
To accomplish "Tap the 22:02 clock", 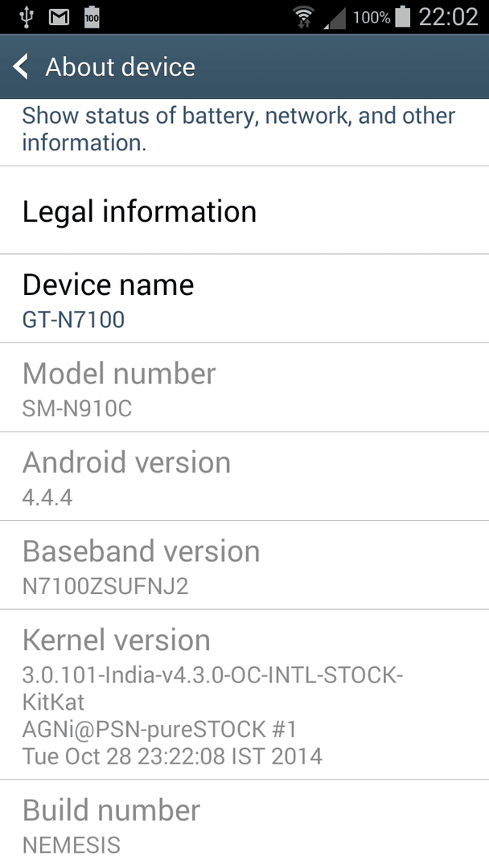I will tap(448, 17).
